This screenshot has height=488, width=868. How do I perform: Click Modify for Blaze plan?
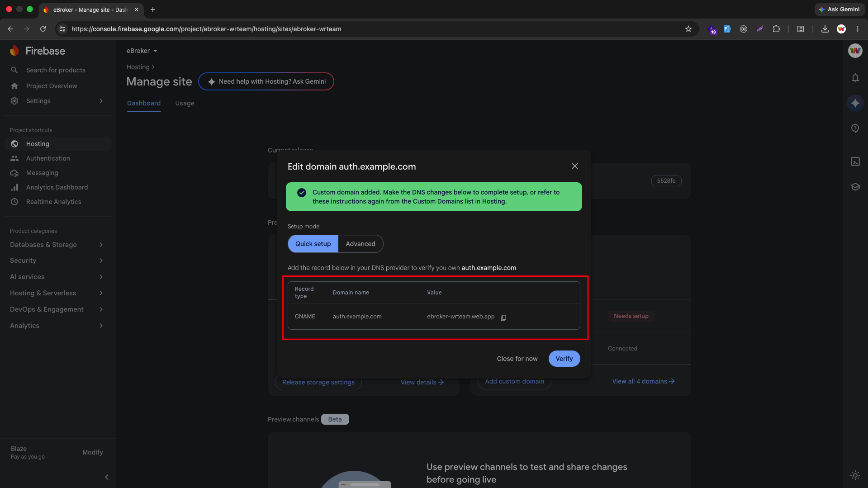pos(93,452)
